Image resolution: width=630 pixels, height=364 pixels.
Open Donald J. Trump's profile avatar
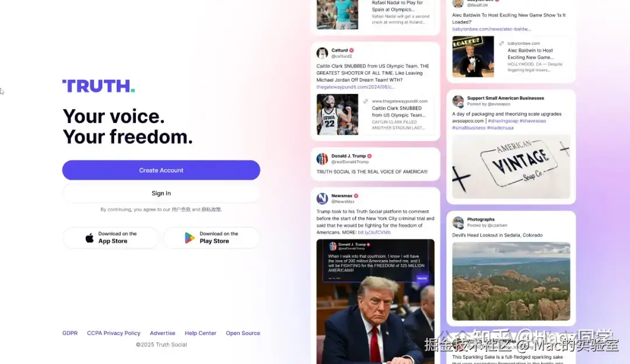pos(322,159)
